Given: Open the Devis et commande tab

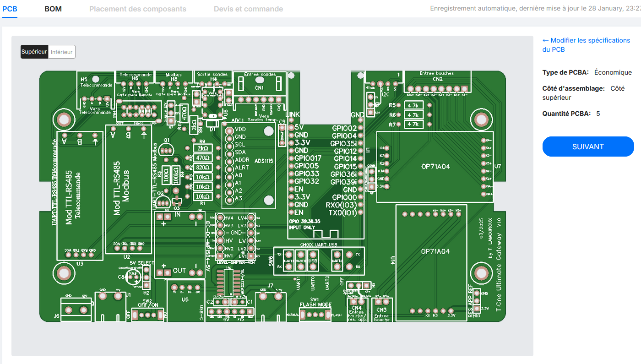Looking at the screenshot, I should [248, 9].
